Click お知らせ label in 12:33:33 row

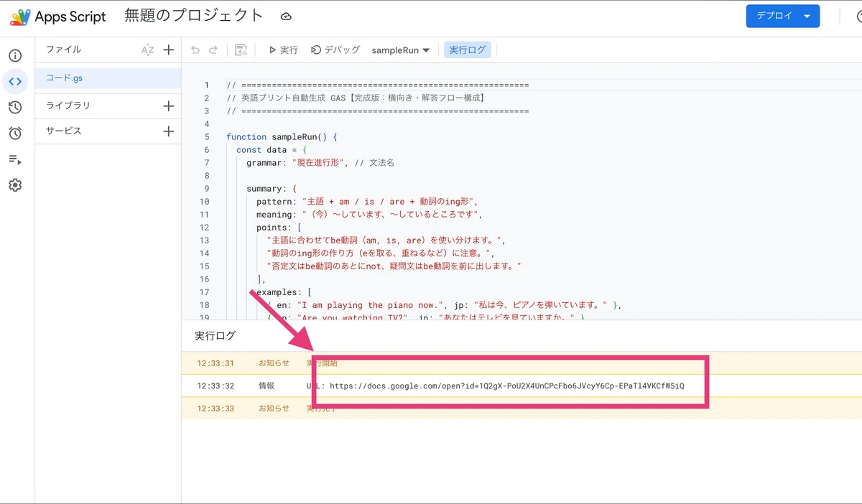(274, 408)
